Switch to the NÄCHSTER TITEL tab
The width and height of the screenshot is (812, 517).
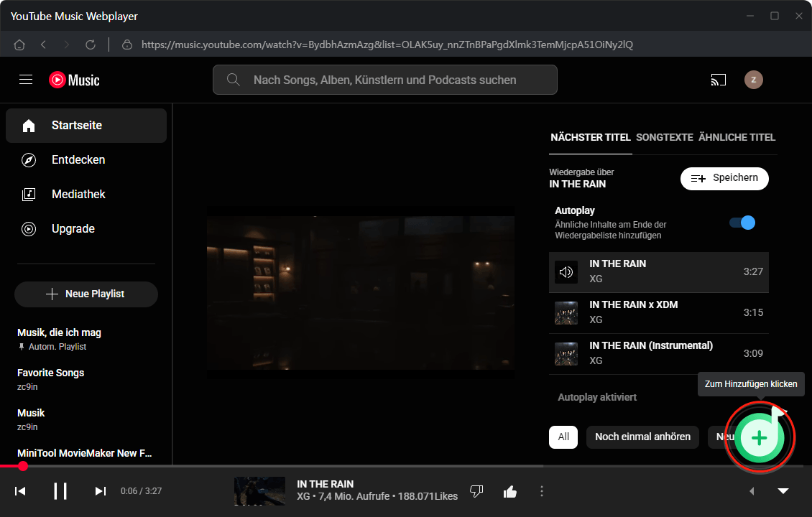click(591, 137)
